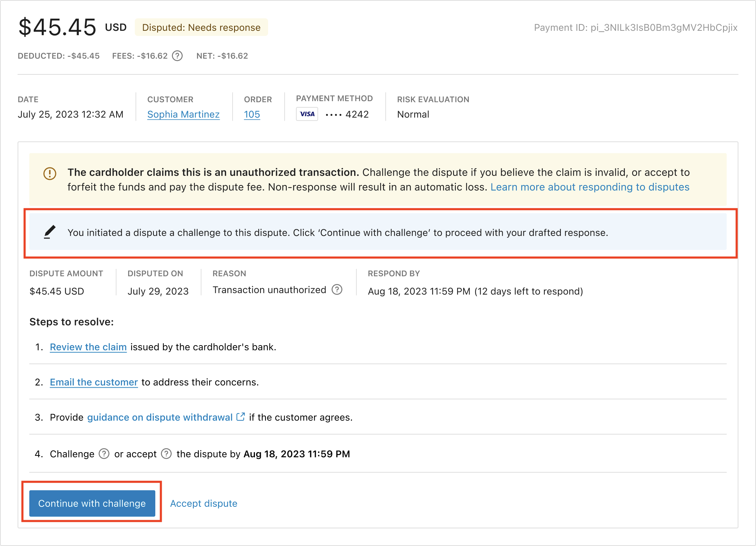
Task: Click the help icon next to Challenge in step 4
Action: point(104,454)
